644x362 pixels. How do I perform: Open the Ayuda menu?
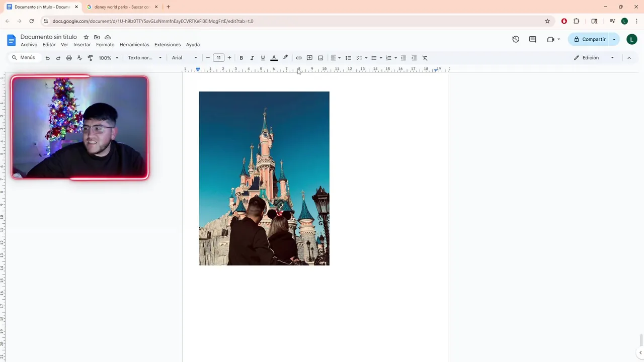pyautogui.click(x=193, y=45)
